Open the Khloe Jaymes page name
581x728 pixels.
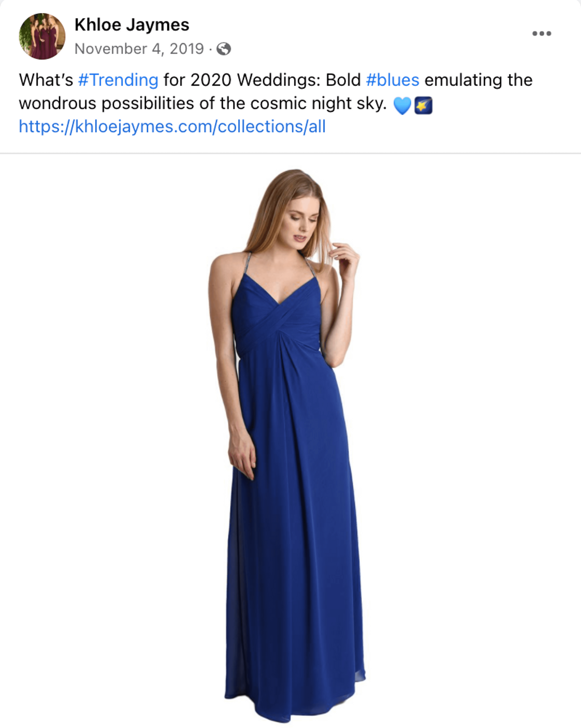132,25
